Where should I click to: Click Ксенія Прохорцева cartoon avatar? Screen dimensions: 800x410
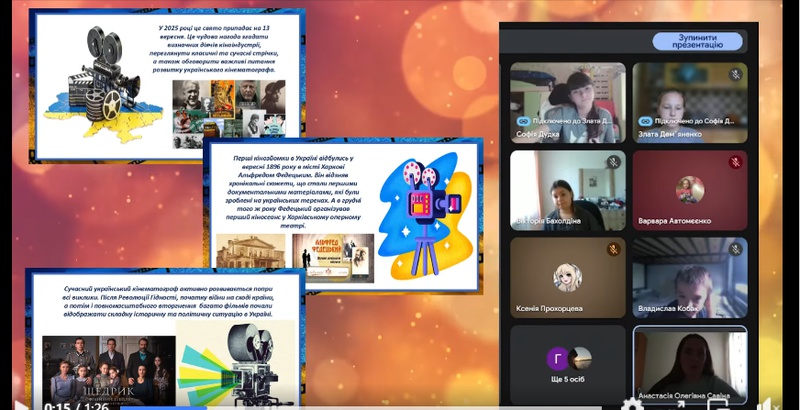point(567,276)
